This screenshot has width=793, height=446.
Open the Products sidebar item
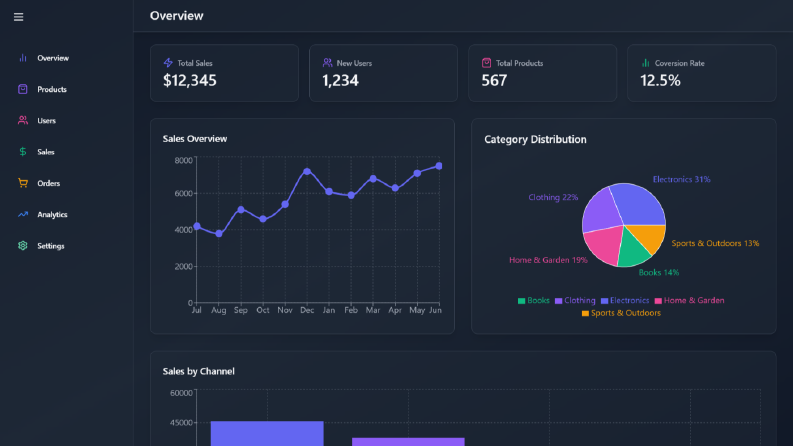[x=52, y=90]
